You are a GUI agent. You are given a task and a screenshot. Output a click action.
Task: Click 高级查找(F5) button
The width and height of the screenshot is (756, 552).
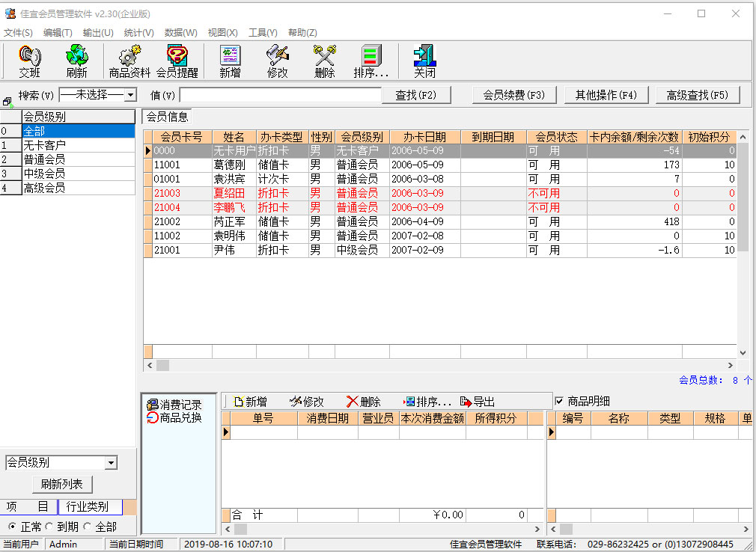pos(698,96)
